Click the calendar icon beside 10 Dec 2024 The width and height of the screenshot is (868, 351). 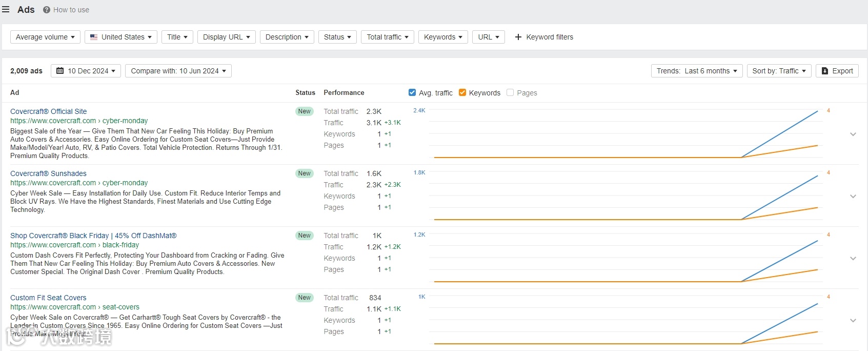(60, 71)
